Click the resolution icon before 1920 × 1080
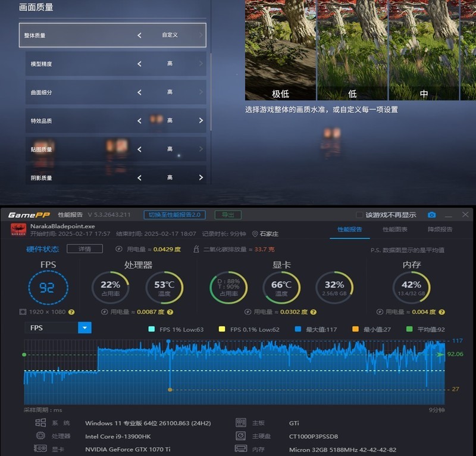476x456 pixels. (x=23, y=312)
